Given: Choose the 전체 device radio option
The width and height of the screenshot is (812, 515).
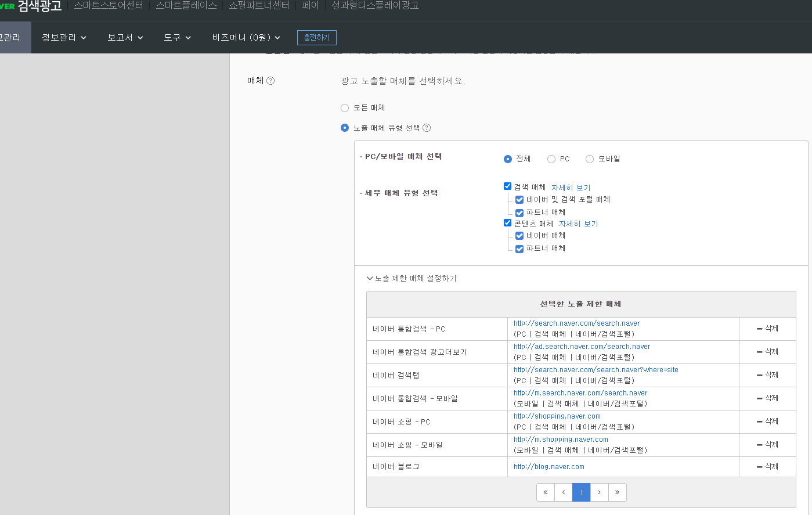Looking at the screenshot, I should (x=508, y=159).
